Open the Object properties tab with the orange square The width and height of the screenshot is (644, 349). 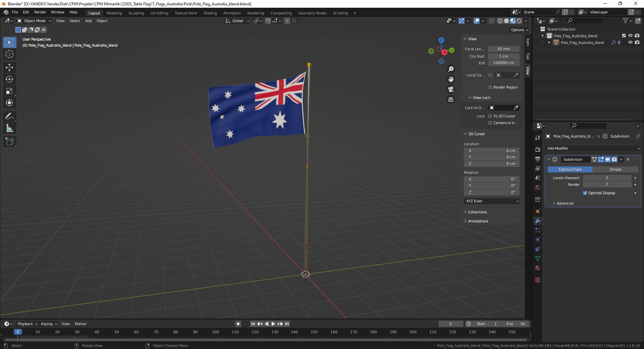coord(538,211)
